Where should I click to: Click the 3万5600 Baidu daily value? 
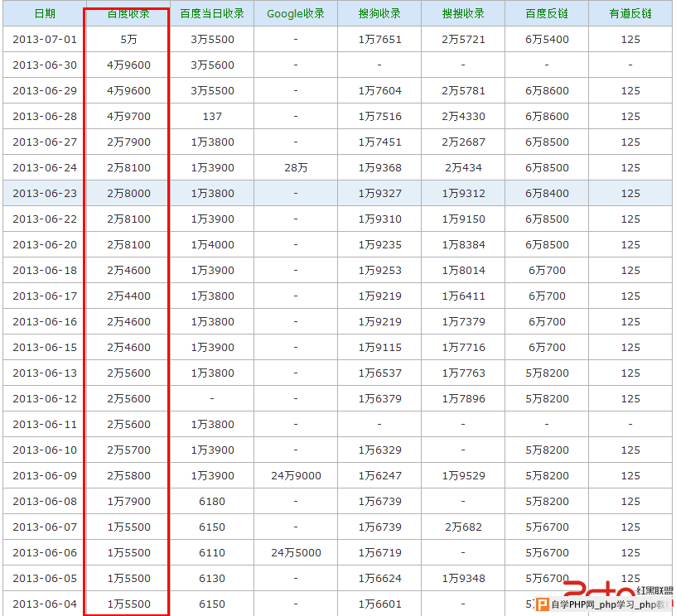pyautogui.click(x=212, y=65)
